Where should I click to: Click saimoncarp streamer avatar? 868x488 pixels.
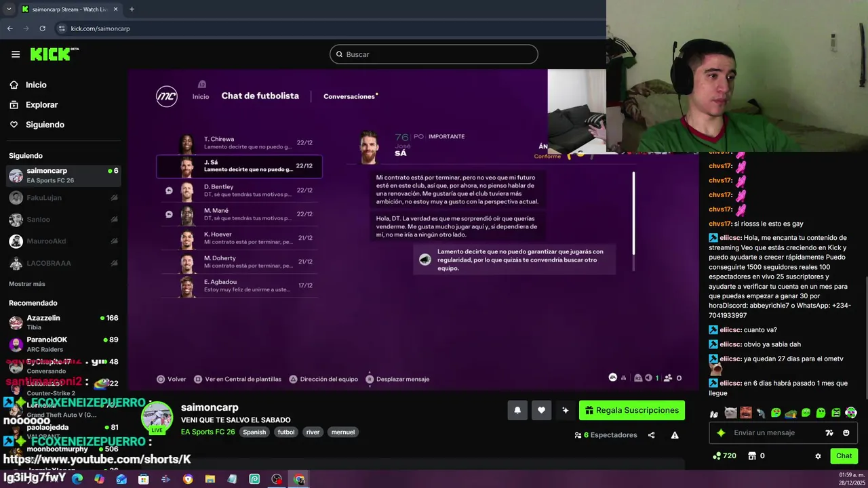[x=157, y=418]
